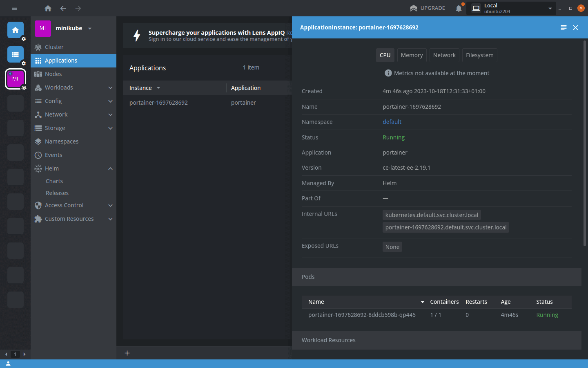
Task: Sort pods by Name column
Action: [316, 302]
